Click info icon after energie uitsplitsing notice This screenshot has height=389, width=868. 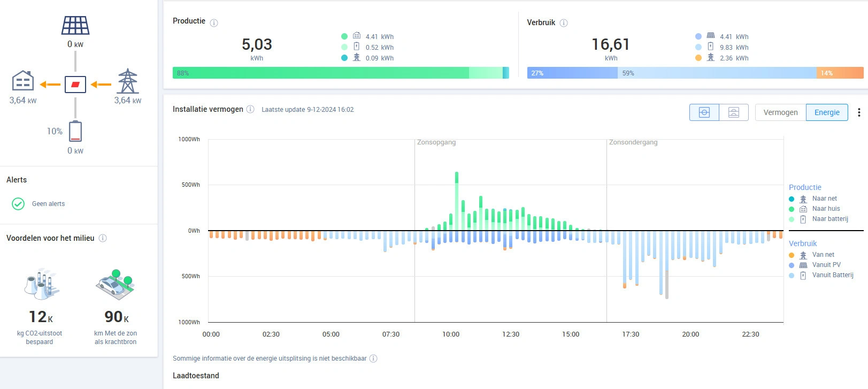373,359
